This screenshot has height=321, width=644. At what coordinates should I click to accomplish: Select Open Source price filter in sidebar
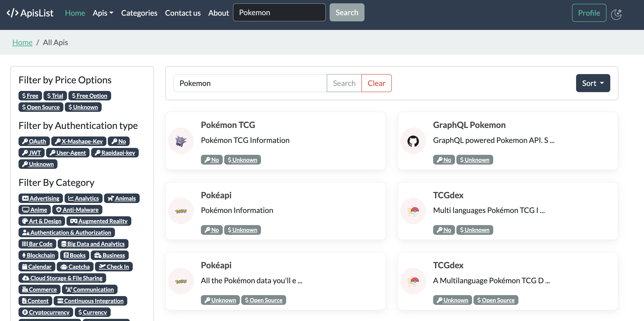[41, 107]
